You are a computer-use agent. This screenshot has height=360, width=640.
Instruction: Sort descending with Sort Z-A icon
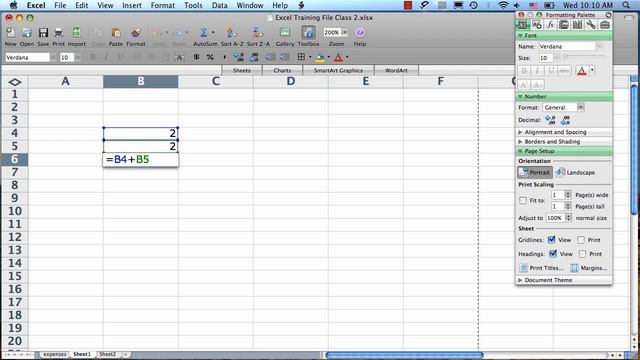258,33
